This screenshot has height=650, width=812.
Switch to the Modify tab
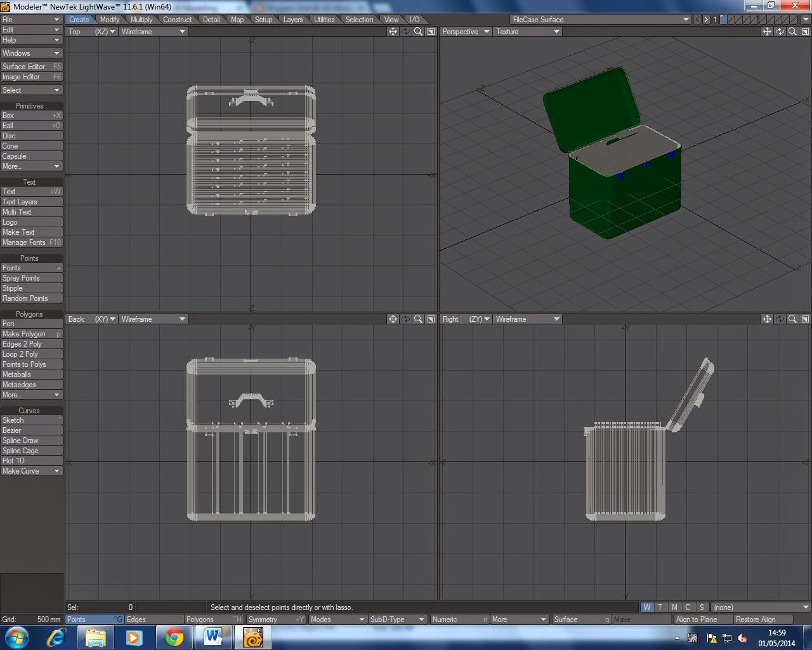tap(110, 19)
